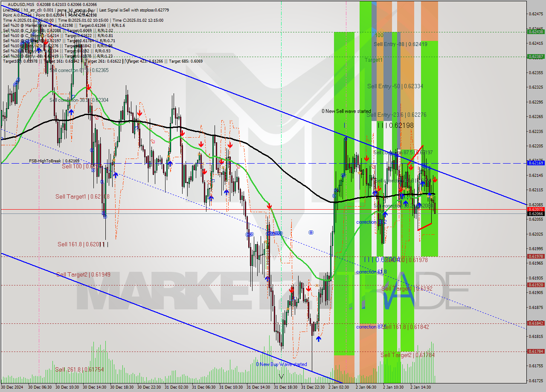Click the 'Sell correction 38.2 | 0.62304' label

tap(79, 100)
